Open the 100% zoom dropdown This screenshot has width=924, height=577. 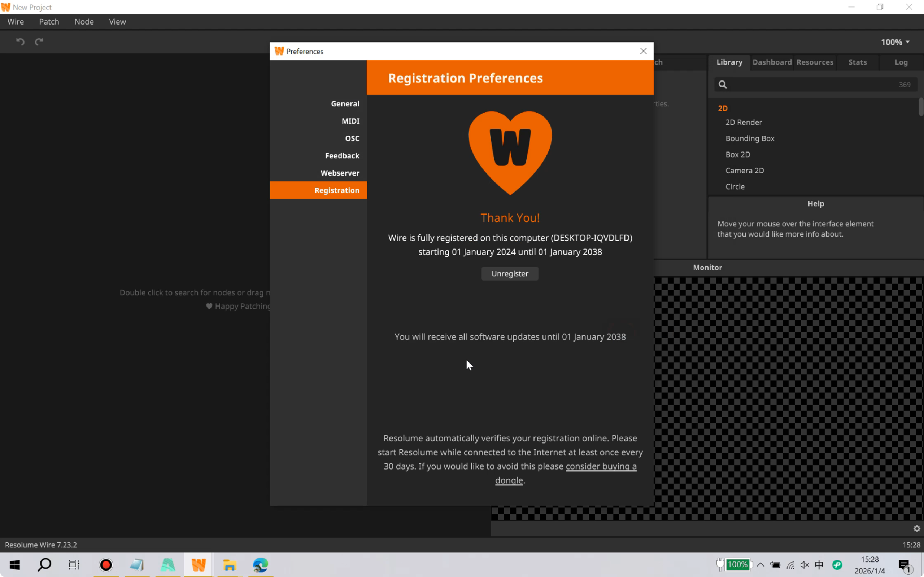(x=895, y=42)
